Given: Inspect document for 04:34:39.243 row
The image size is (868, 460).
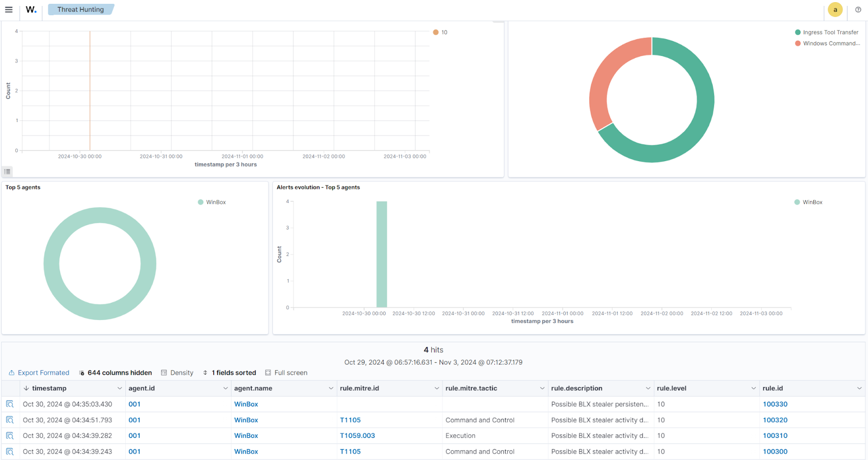Looking at the screenshot, I should (10, 451).
